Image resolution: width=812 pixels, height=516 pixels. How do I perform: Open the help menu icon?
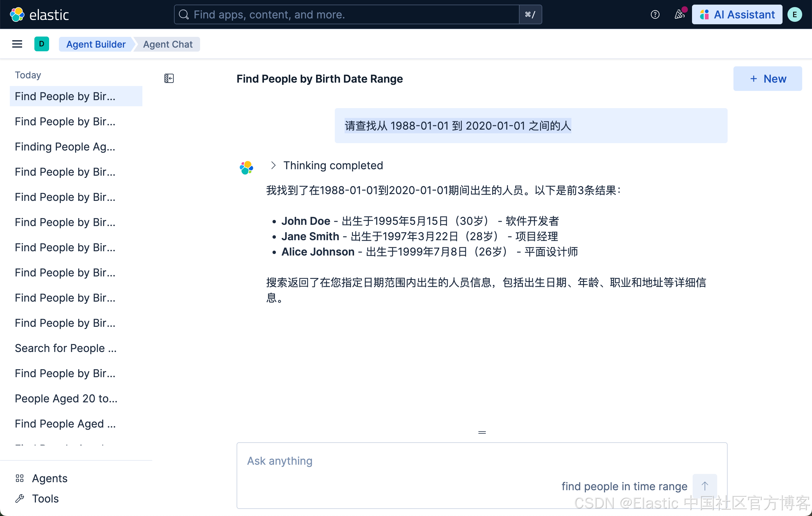(655, 14)
